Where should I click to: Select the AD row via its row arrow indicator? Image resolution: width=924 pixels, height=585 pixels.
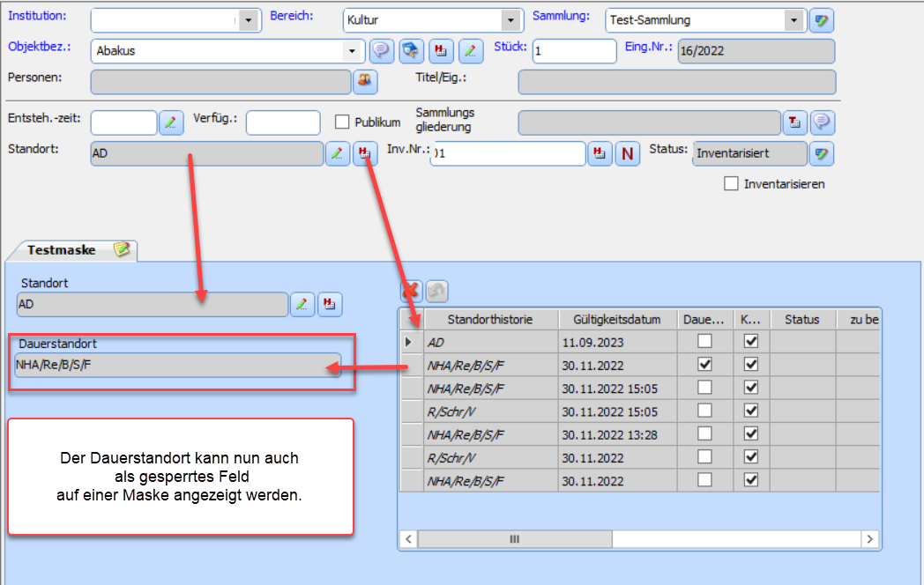pyautogui.click(x=411, y=342)
